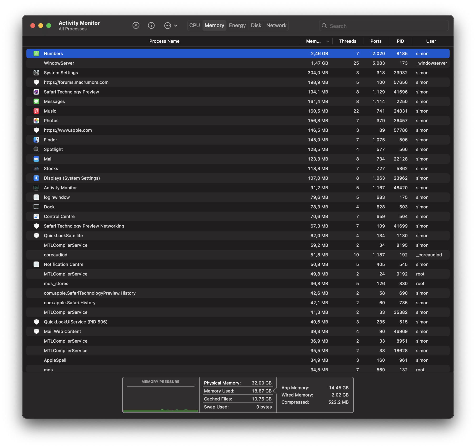Click the Notification Centre icon
Image resolution: width=476 pixels, height=448 pixels.
(x=36, y=264)
